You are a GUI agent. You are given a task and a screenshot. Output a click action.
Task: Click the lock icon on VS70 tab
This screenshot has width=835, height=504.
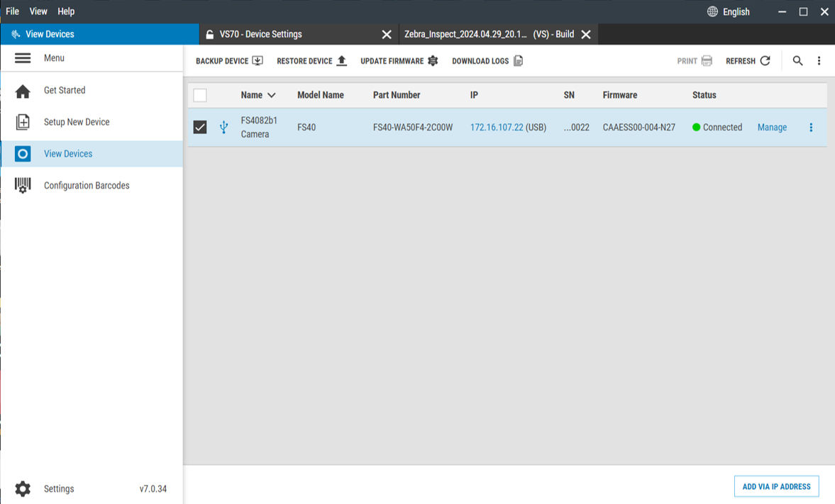210,34
